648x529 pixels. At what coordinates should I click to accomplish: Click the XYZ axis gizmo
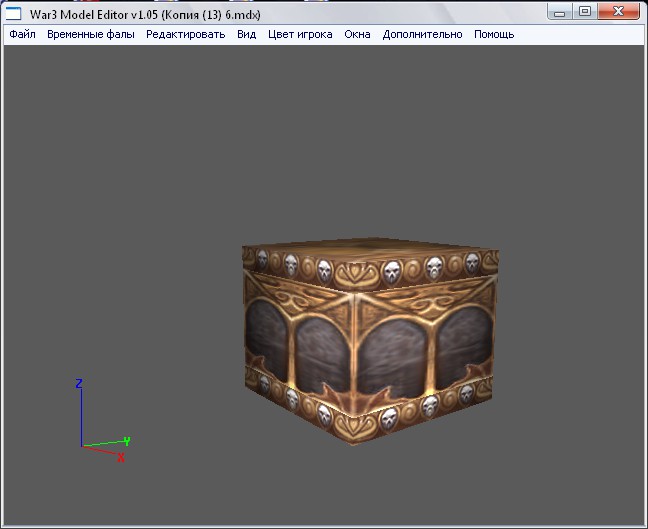point(103,420)
